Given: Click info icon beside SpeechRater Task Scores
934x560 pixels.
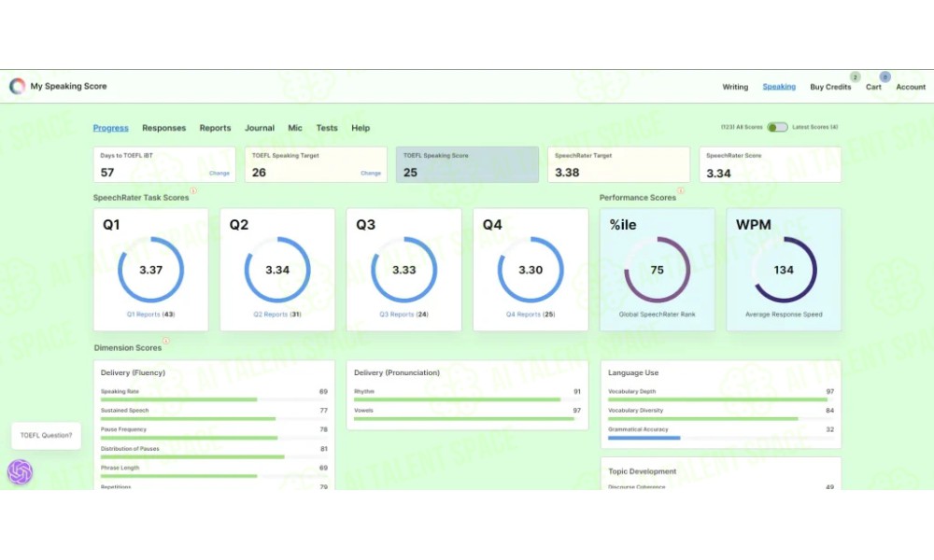Looking at the screenshot, I should [x=193, y=191].
